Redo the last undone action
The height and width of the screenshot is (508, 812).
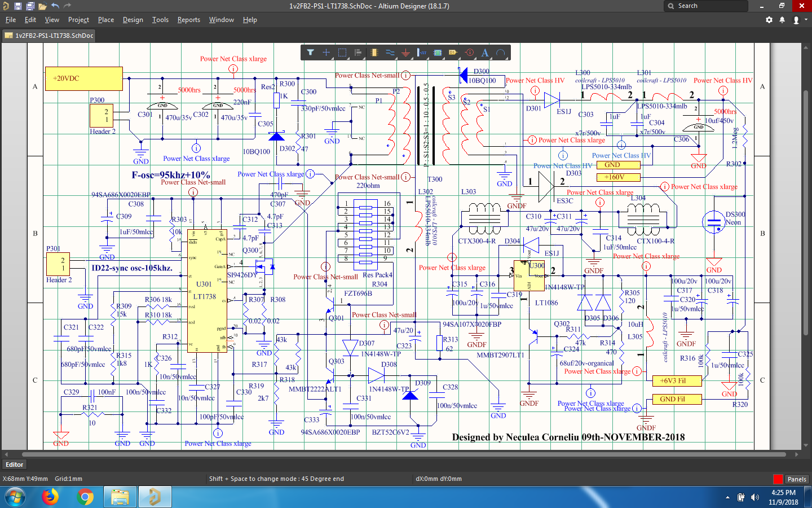click(x=68, y=6)
